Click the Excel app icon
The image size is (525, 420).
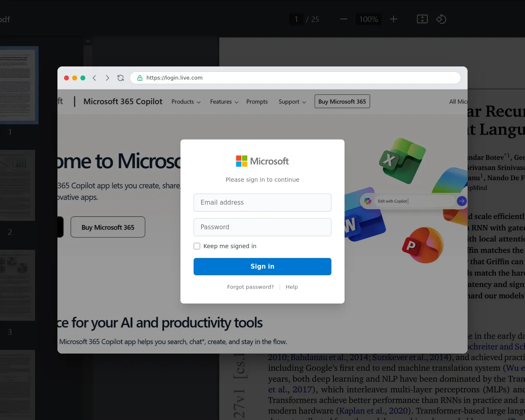[x=402, y=160]
